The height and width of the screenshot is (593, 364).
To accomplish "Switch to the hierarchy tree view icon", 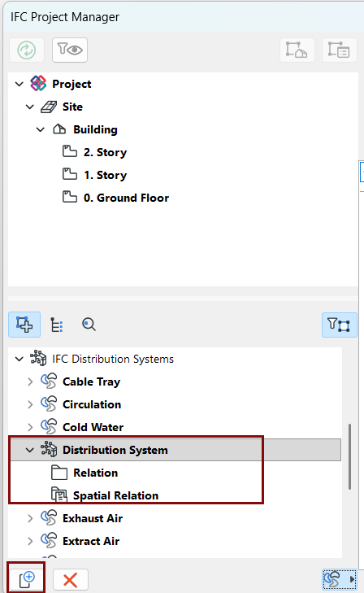I will pyautogui.click(x=57, y=325).
